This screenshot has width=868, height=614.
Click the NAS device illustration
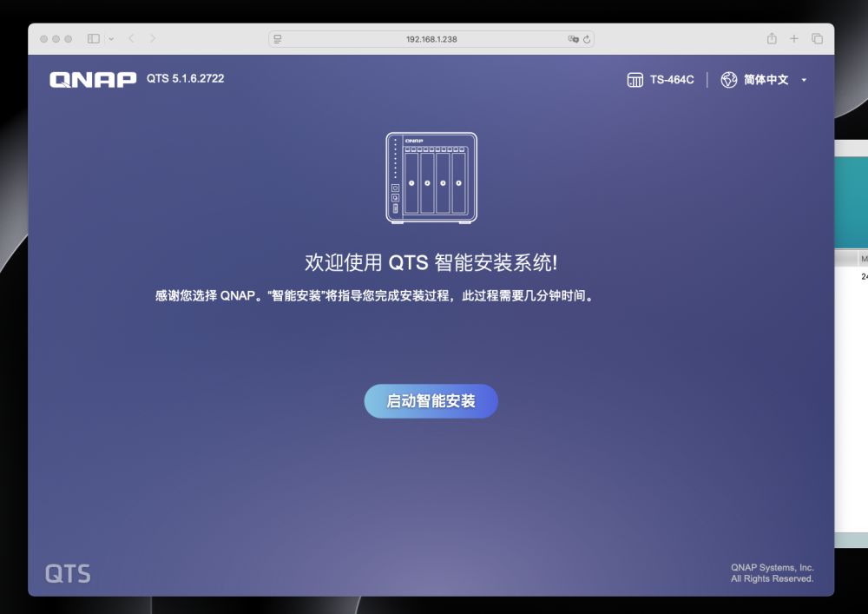click(431, 178)
